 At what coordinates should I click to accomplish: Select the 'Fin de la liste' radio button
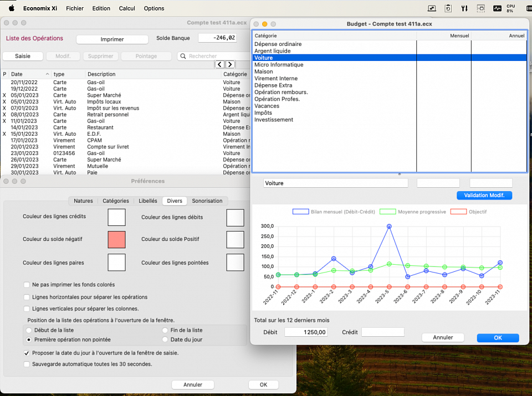(x=165, y=330)
